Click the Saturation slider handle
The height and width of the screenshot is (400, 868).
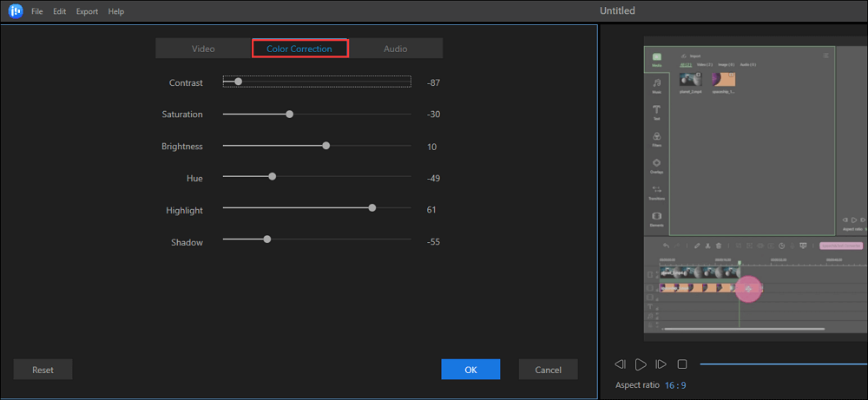pos(290,114)
